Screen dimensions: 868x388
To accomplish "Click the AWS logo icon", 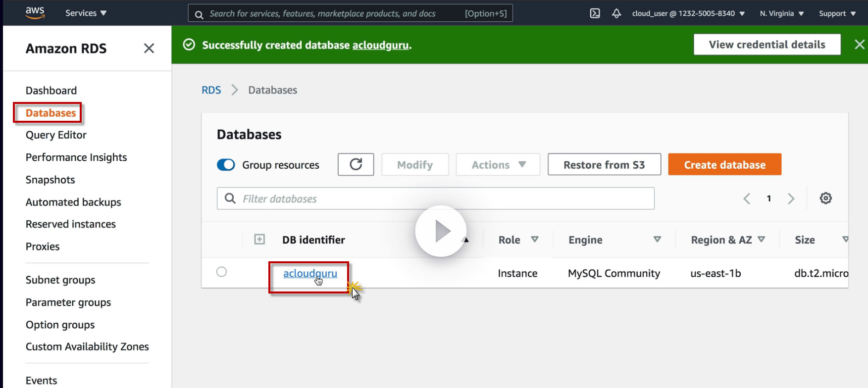I will click(x=35, y=13).
